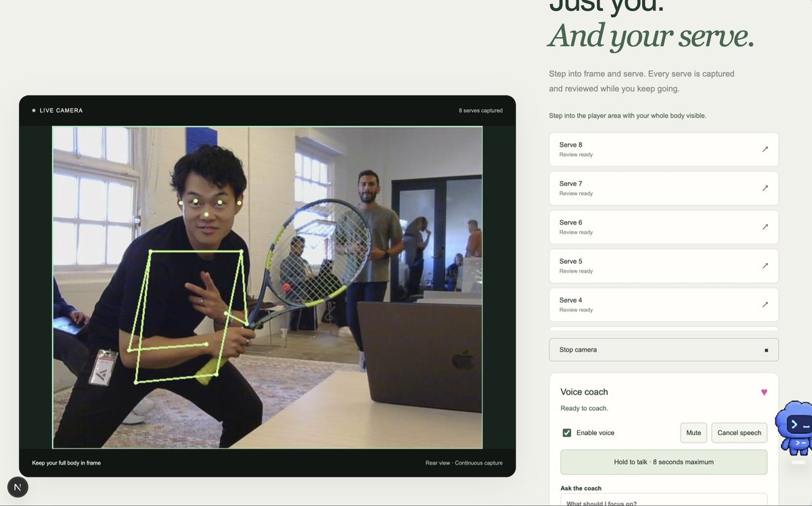Click the Rear view · Continuous capture text
The image size is (812, 506).
tap(464, 463)
